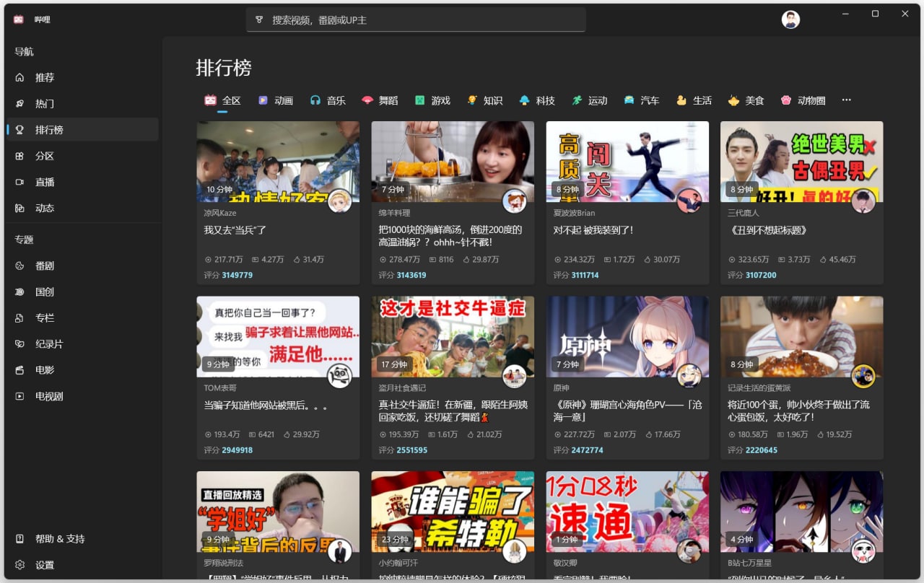Click 夏波波Brian uploader avatar
The width and height of the screenshot is (924, 583).
click(689, 201)
